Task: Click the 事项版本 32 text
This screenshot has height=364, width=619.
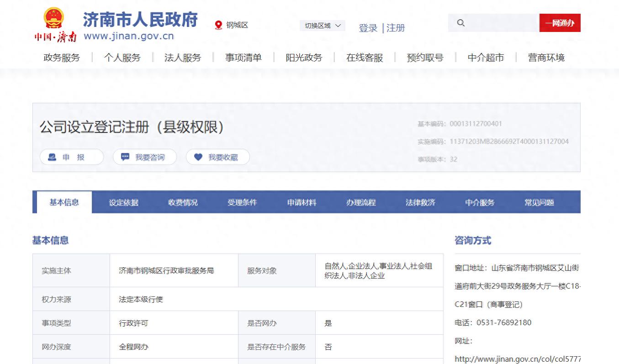Action: (437, 159)
